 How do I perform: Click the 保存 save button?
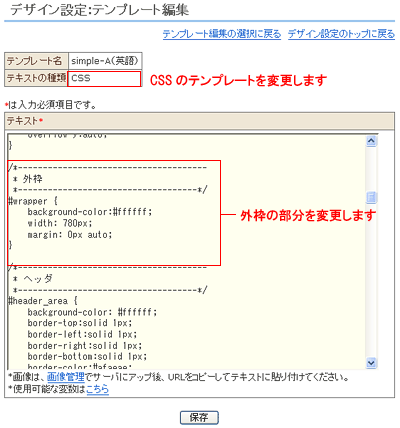[x=199, y=417]
